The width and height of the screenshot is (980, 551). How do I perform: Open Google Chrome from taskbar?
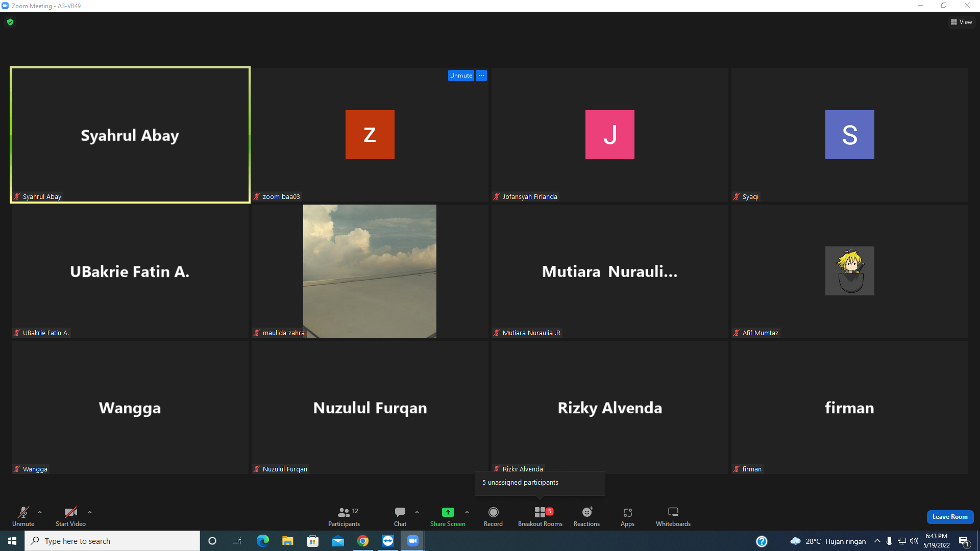363,541
